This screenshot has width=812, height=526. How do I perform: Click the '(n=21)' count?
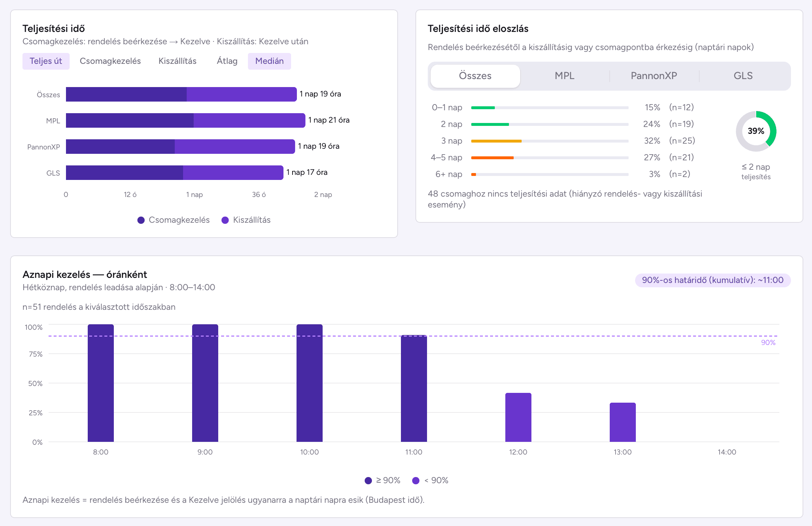pyautogui.click(x=681, y=157)
